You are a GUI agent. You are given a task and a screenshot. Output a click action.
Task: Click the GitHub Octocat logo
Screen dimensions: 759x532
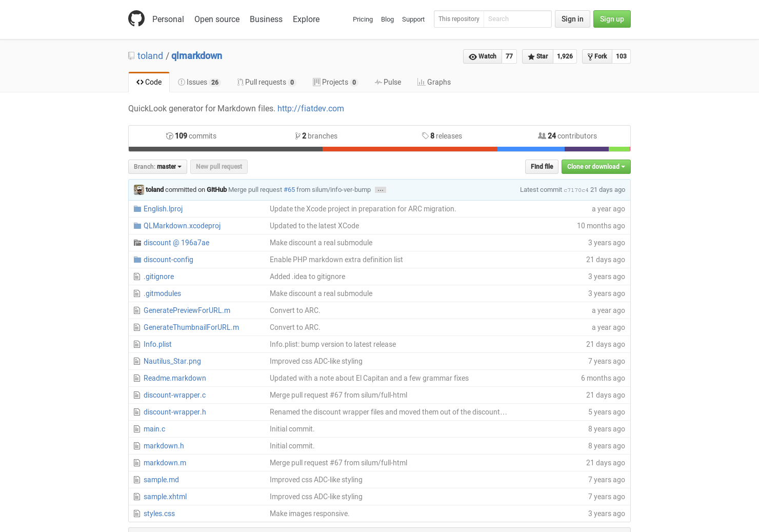136,18
